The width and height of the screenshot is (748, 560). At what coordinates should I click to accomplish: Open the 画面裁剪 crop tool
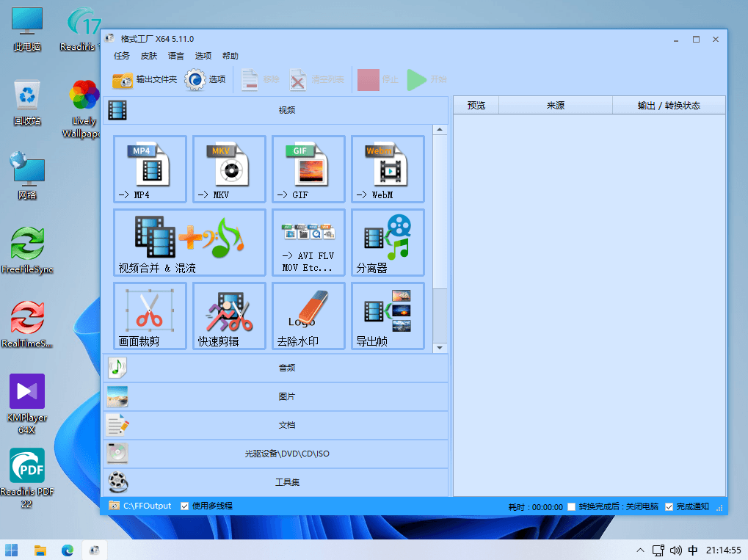pos(150,316)
